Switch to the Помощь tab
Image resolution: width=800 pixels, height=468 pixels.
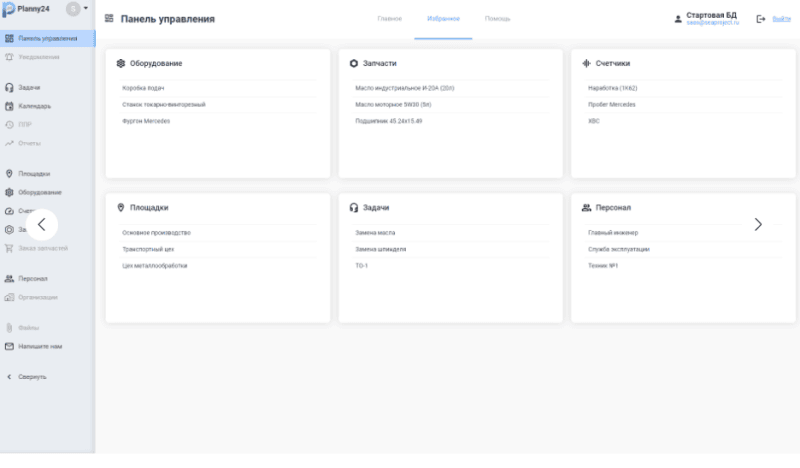(x=497, y=19)
